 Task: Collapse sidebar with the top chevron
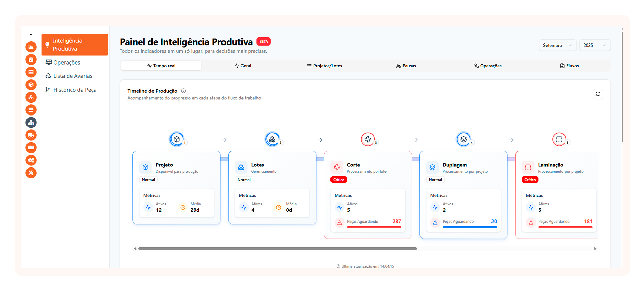[x=31, y=35]
